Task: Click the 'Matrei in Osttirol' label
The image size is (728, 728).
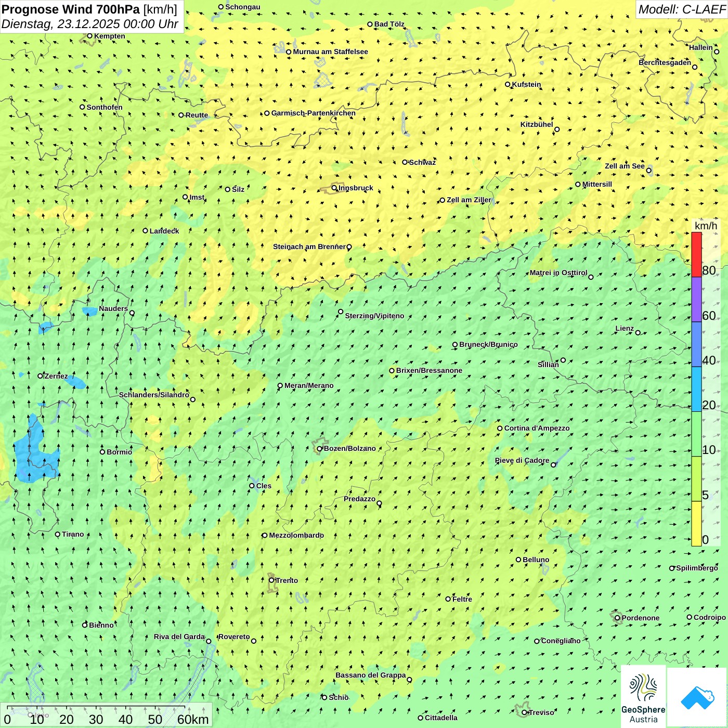Action: (x=558, y=273)
